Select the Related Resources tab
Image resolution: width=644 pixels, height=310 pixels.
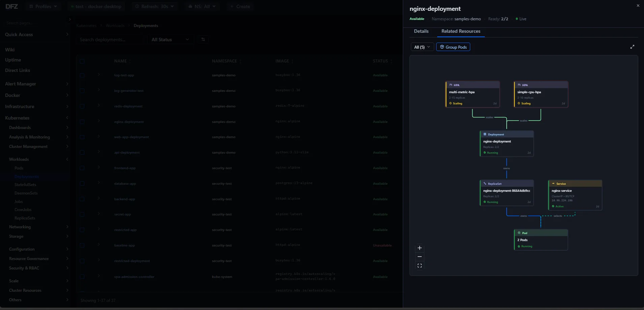pos(460,31)
